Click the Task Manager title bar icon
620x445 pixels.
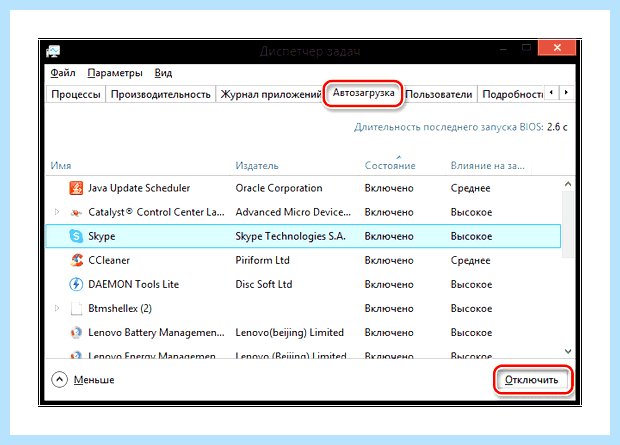[53, 51]
